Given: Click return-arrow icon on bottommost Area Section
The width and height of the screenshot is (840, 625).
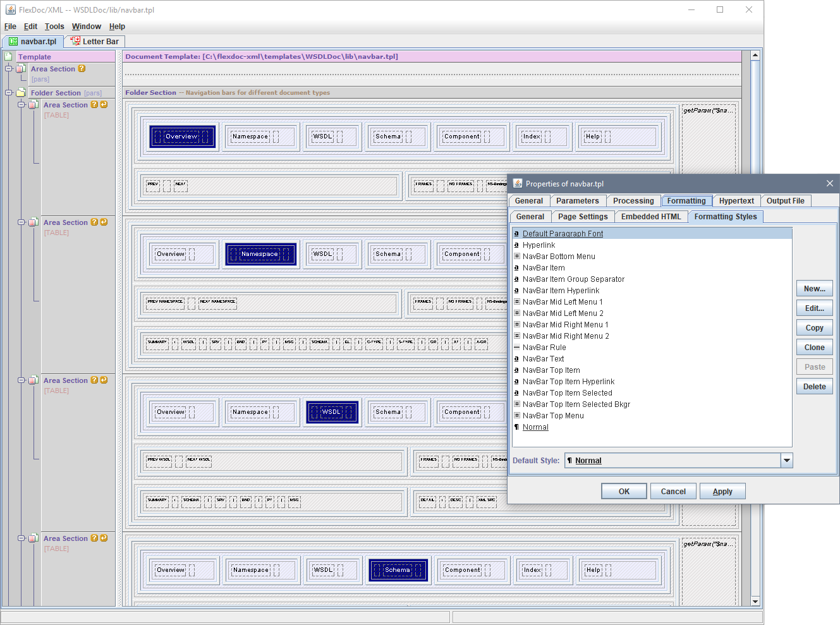Looking at the screenshot, I should (x=104, y=538).
